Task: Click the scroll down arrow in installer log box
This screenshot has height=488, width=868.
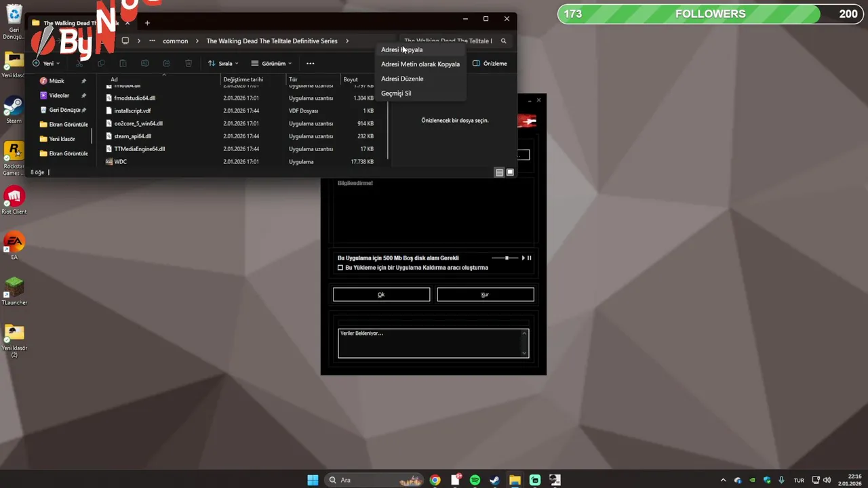Action: coord(524,353)
